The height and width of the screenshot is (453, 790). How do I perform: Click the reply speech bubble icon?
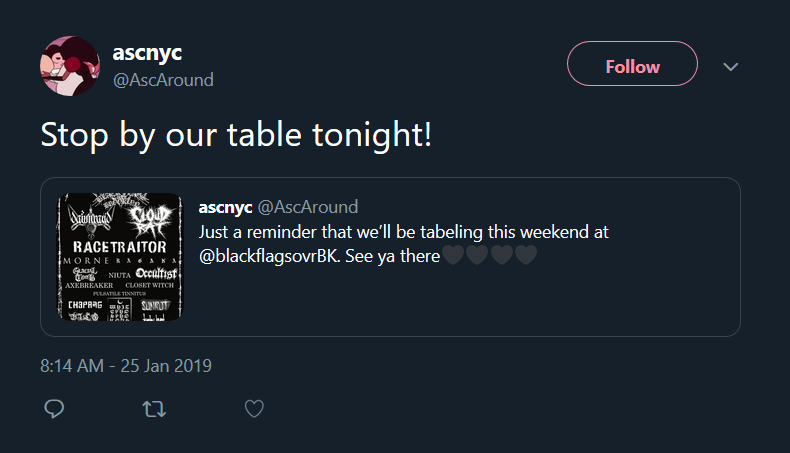click(55, 408)
